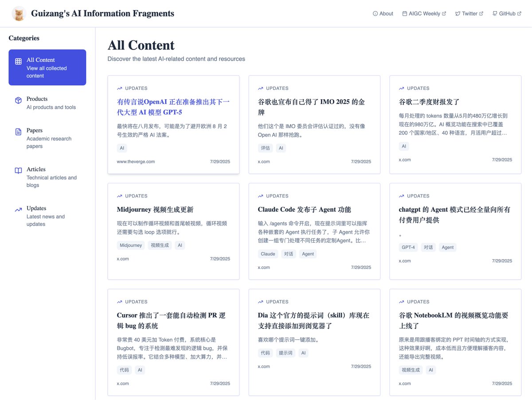Click the Products cube icon
Screen dimensions: 532x400
click(18, 101)
